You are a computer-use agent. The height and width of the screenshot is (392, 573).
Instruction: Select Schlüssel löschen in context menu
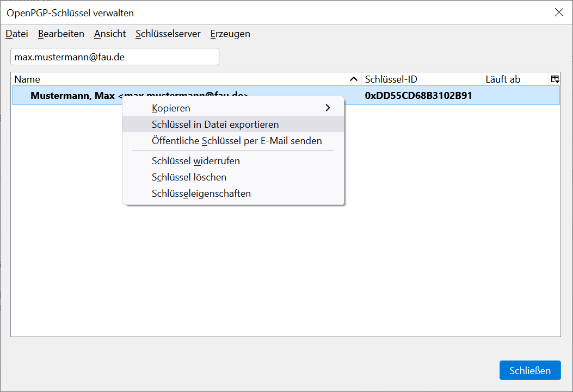click(x=189, y=177)
